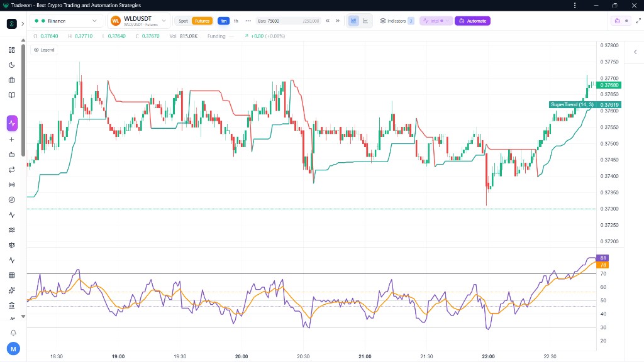Edit the Bars 75000 input field
644x362 pixels.
pyautogui.click(x=288, y=21)
